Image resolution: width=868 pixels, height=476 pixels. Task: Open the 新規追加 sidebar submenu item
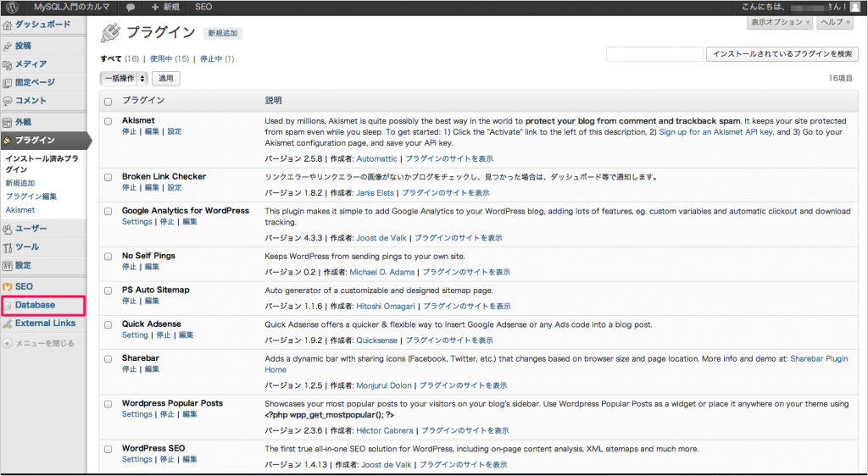(20, 183)
